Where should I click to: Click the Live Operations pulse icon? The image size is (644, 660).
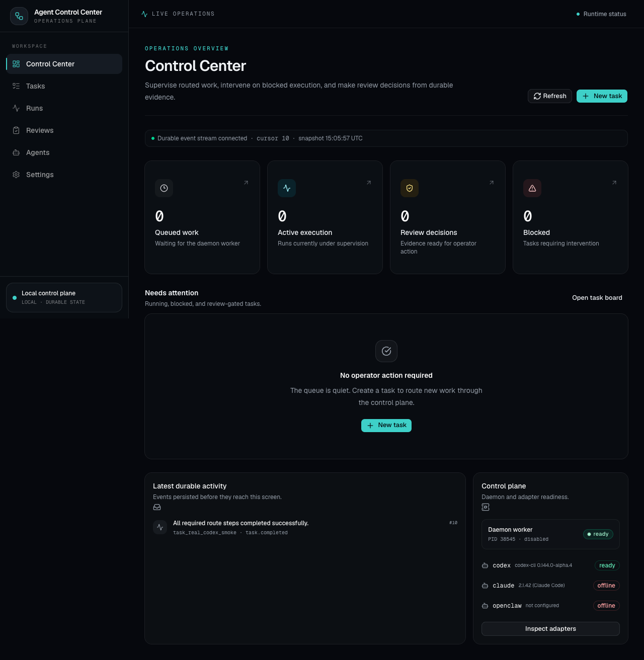click(145, 14)
